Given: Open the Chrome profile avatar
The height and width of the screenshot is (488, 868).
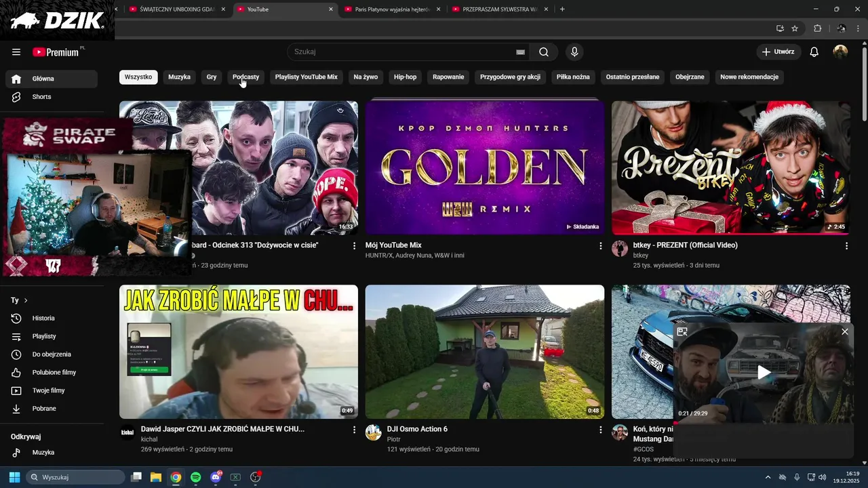Looking at the screenshot, I should [x=842, y=28].
